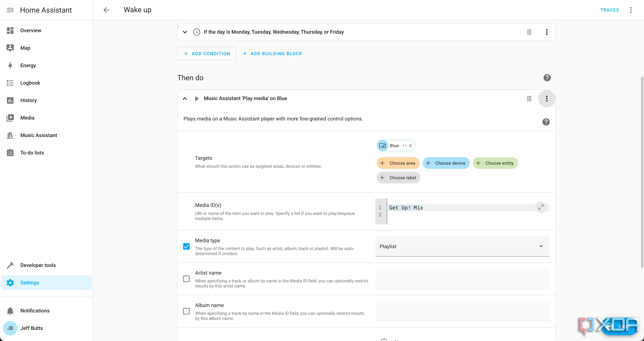Expand the Media ID editor to fullscreen
Viewport: 644px width, 341px height.
point(541,207)
